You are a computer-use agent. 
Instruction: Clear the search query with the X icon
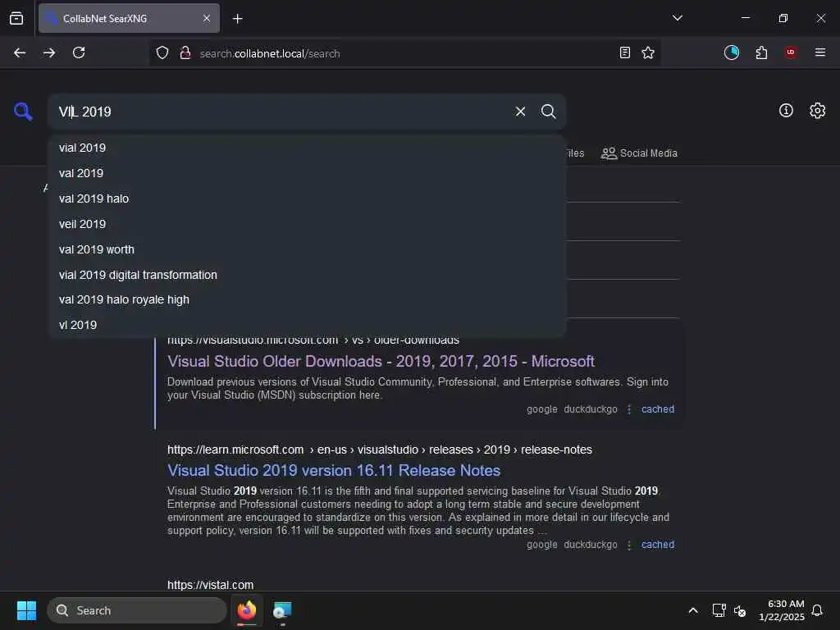[x=520, y=112]
